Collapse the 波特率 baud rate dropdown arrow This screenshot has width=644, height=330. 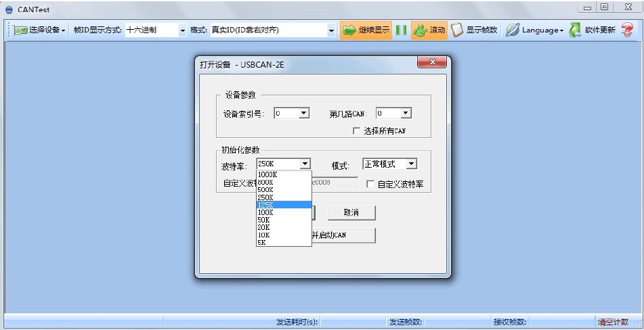pos(305,164)
